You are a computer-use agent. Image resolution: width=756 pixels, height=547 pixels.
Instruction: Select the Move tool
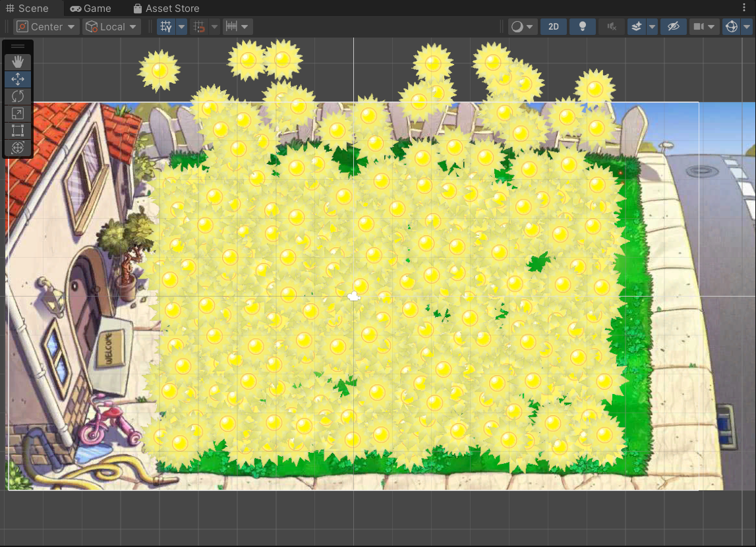[x=18, y=79]
